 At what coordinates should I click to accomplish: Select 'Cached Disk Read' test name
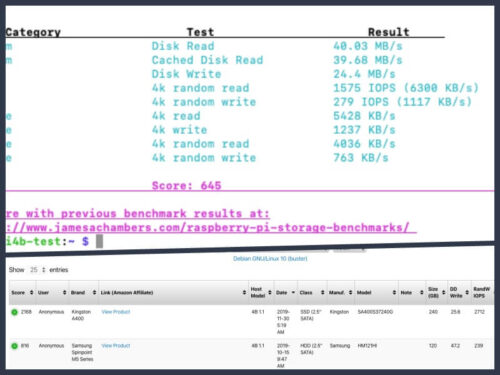tap(207, 60)
